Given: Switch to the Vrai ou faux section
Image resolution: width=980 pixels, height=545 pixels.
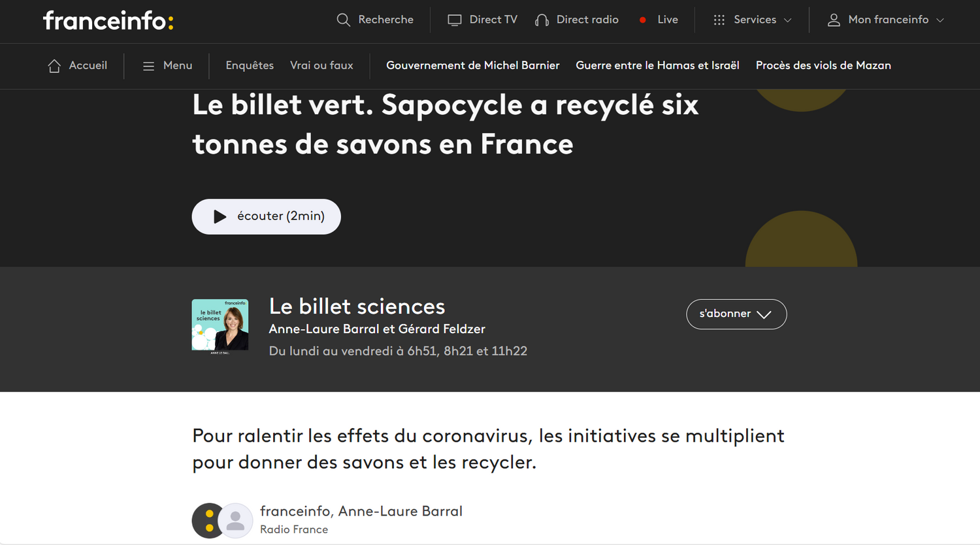Looking at the screenshot, I should point(321,65).
